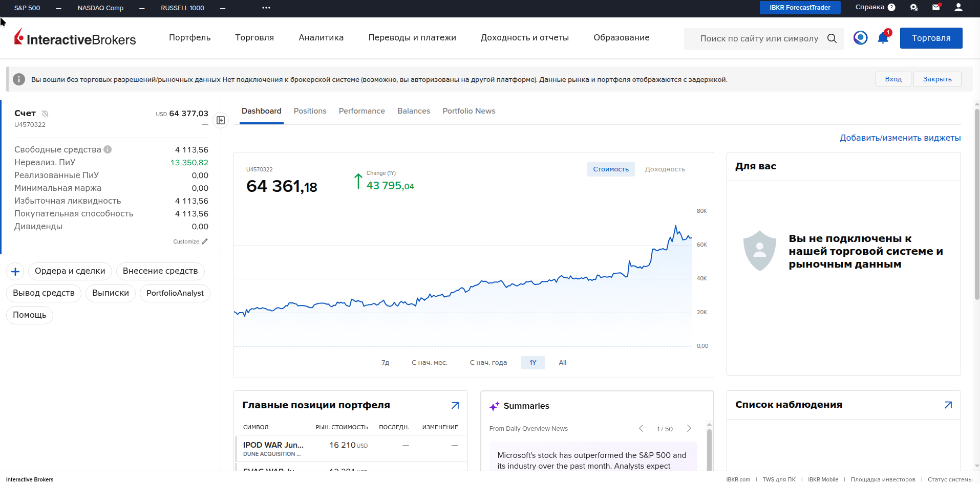Select the 1Y chart range
The width and height of the screenshot is (980, 484).
tap(533, 363)
